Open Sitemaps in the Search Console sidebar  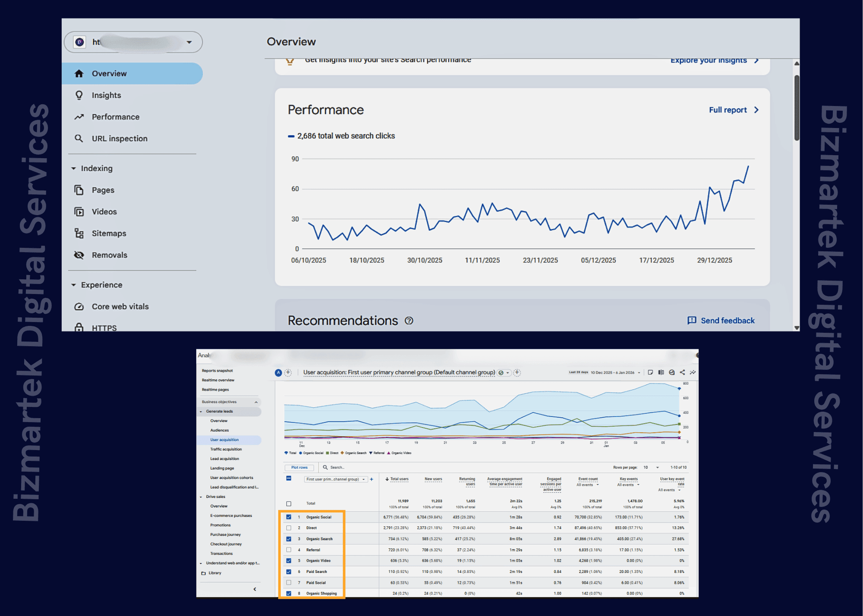(x=109, y=233)
